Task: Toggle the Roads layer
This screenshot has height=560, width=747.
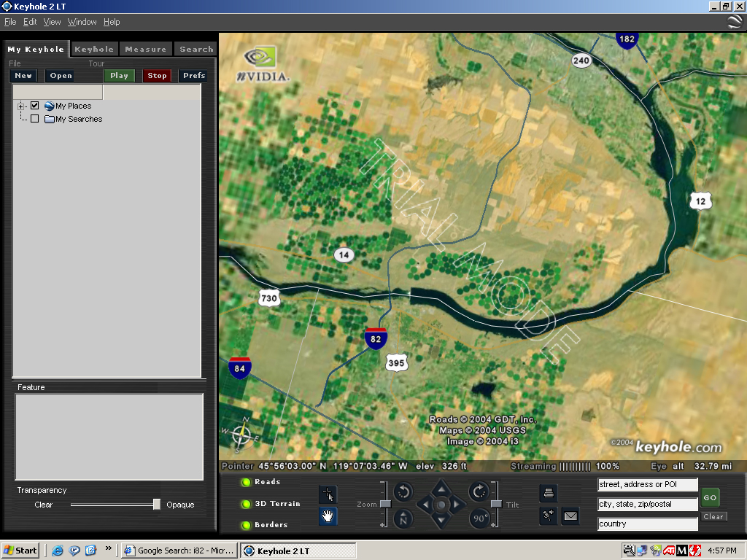Action: point(247,482)
